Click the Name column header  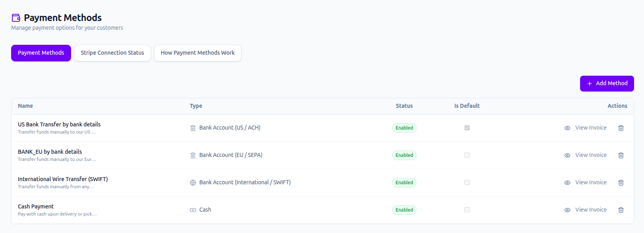(x=25, y=106)
